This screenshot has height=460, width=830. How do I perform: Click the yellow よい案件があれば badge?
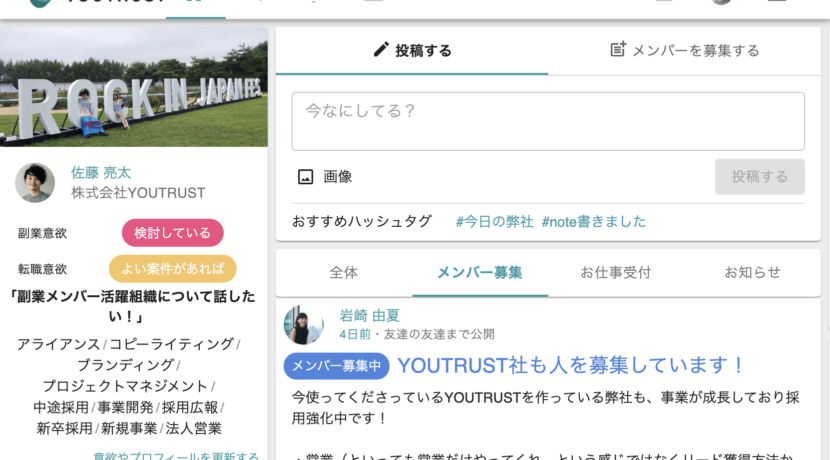pyautogui.click(x=173, y=269)
